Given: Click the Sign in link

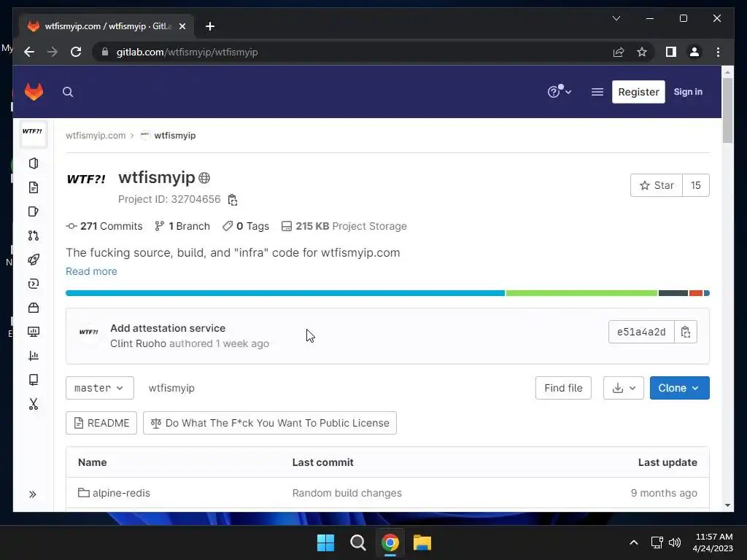Looking at the screenshot, I should click(688, 92).
